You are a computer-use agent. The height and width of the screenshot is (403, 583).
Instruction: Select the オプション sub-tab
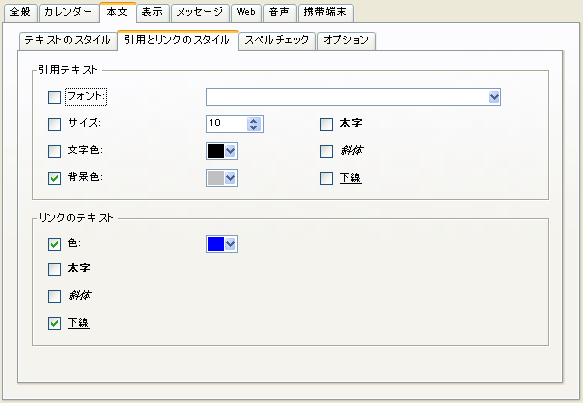point(346,41)
